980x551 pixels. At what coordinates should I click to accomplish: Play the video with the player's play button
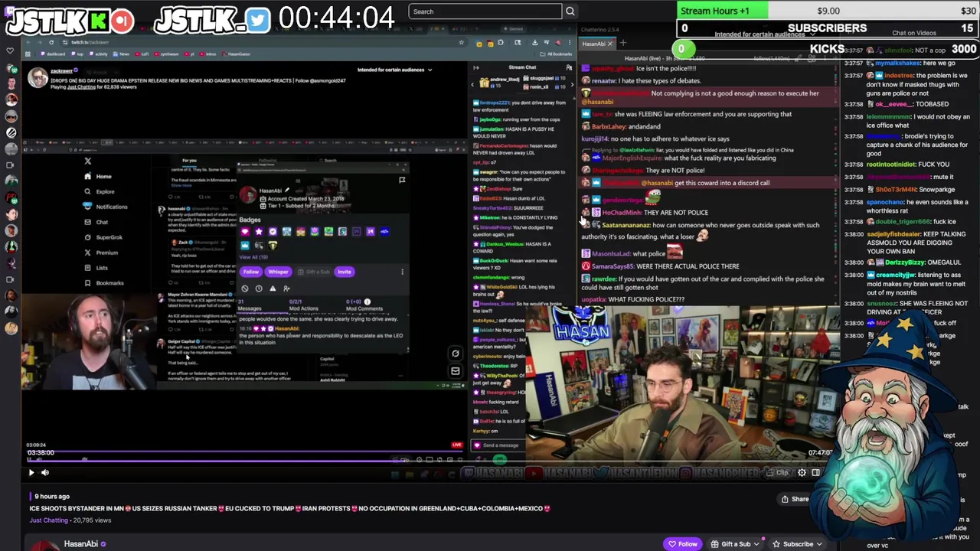point(31,472)
